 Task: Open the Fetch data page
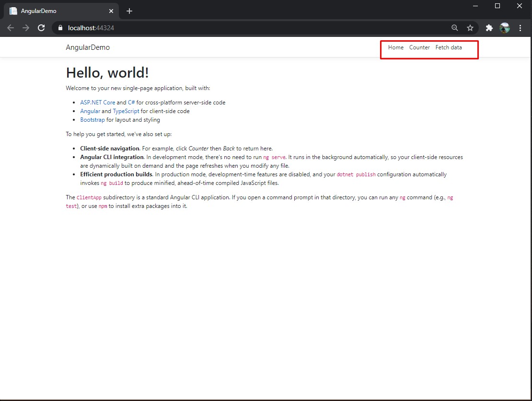[x=449, y=47]
